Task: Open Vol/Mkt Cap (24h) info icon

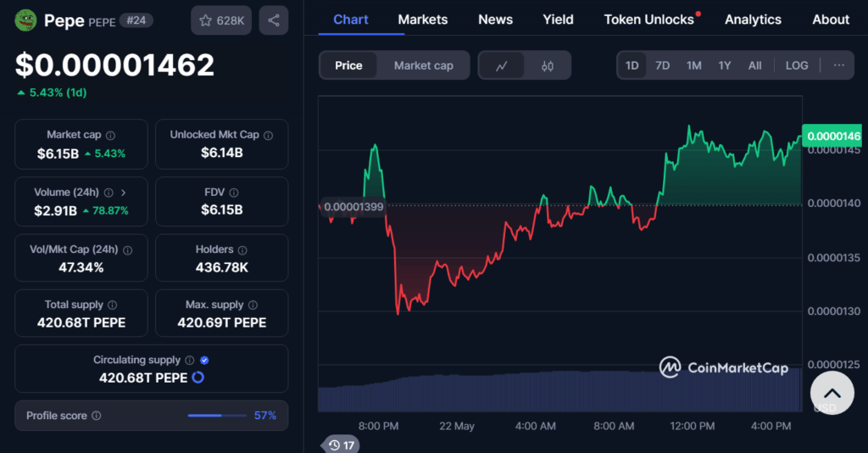Action: click(127, 250)
